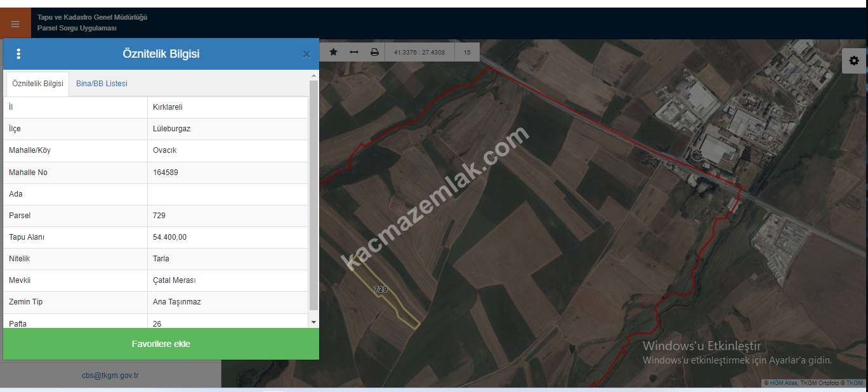Click the zoom level 15 indicator
The image size is (868, 392).
(467, 52)
